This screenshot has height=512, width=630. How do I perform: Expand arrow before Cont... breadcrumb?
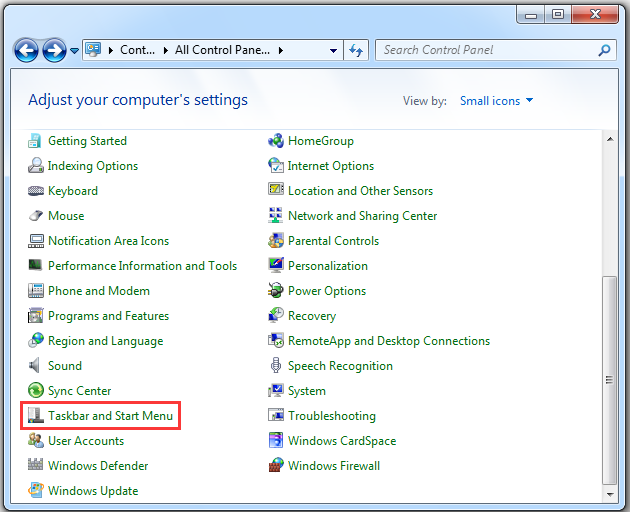111,51
